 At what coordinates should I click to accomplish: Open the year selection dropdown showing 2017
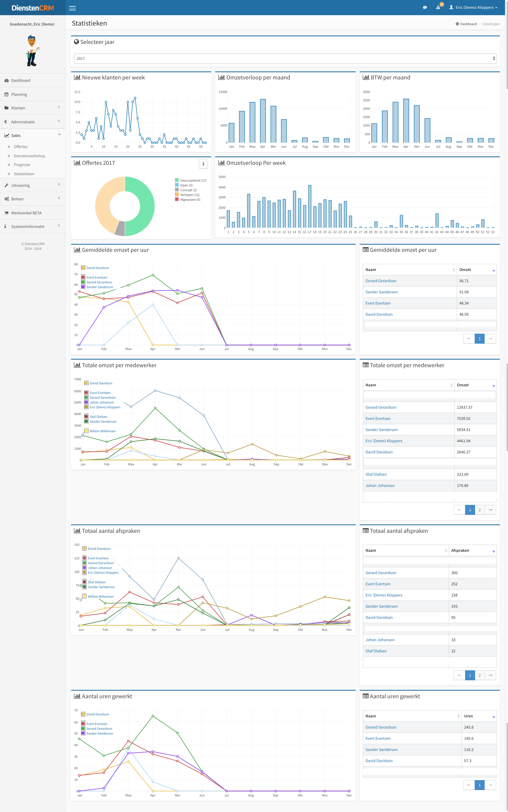click(x=285, y=58)
